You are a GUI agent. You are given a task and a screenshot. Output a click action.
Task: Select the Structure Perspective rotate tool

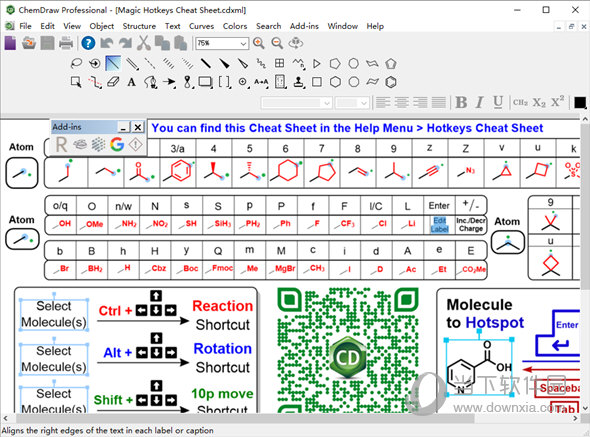point(95,63)
